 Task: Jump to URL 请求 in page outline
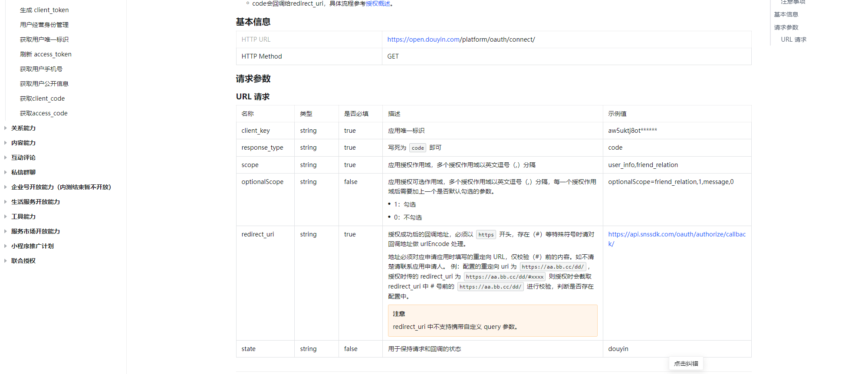[x=794, y=39]
